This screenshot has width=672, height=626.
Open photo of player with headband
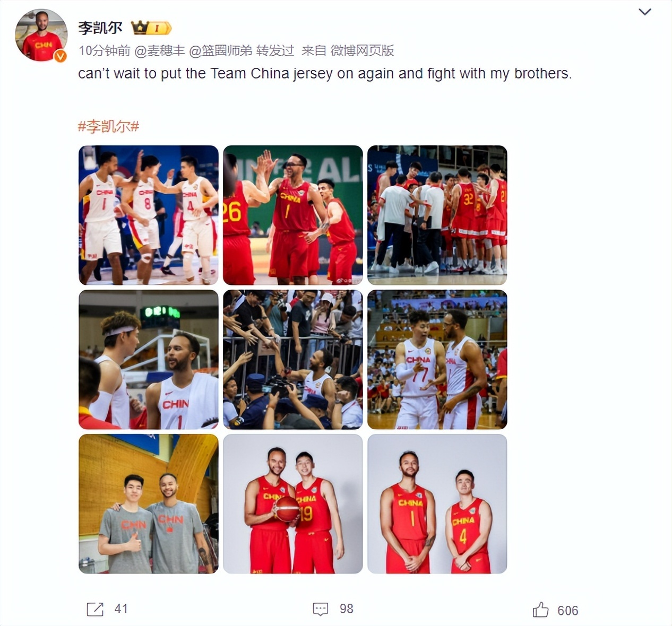tap(149, 359)
